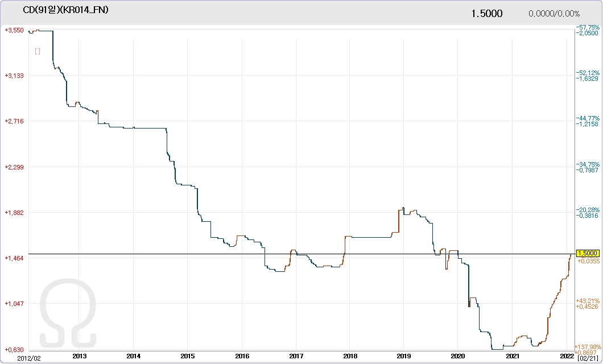The height and width of the screenshot is (364, 603).
Task: Click the 0.0000/0.00% change text
Action: pos(554,14)
